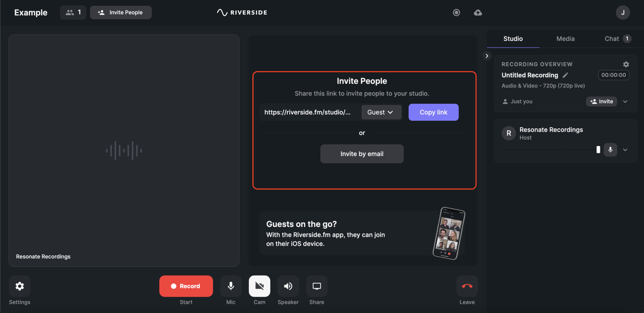Image resolution: width=644 pixels, height=313 pixels.
Task: Switch to the Media tab
Action: pos(565,39)
